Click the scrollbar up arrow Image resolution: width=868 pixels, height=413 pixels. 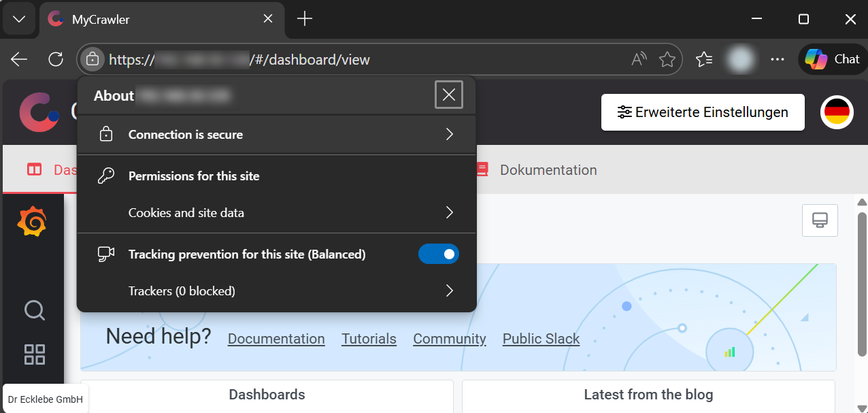(862, 202)
